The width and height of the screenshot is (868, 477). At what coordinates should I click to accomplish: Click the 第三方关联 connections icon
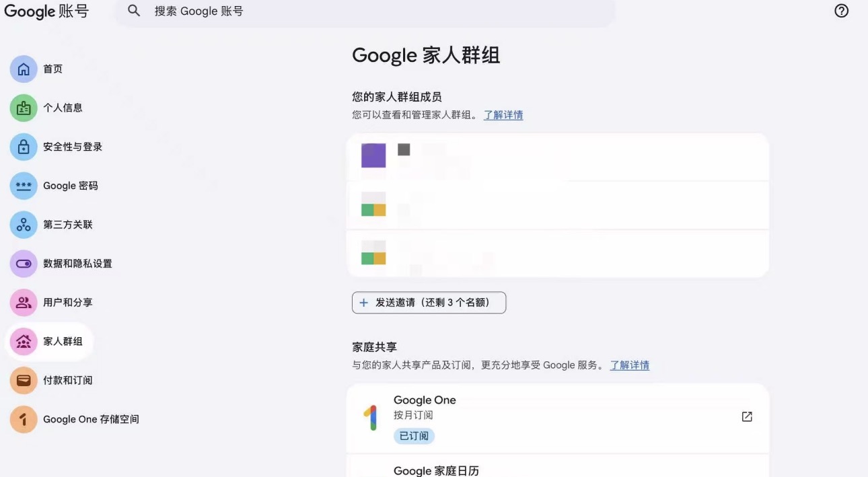[x=24, y=225]
